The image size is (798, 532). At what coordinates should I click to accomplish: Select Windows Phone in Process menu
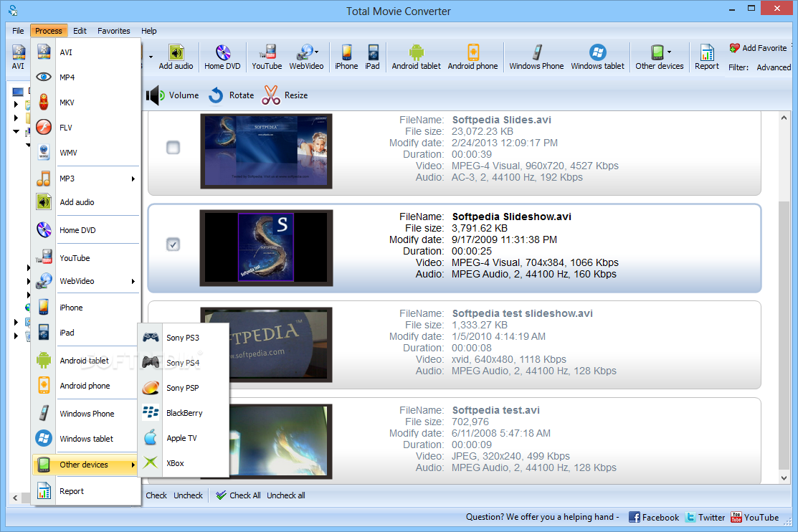click(x=85, y=414)
